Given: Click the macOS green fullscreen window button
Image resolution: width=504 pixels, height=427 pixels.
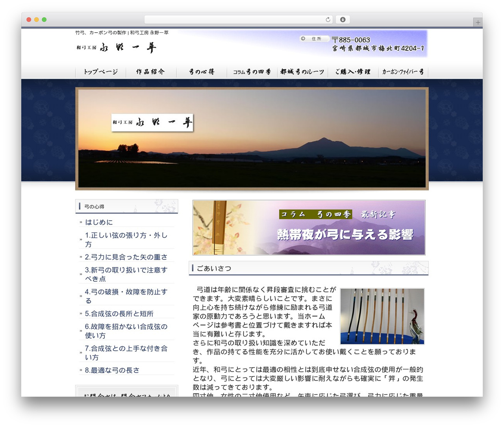Looking at the screenshot, I should point(44,19).
